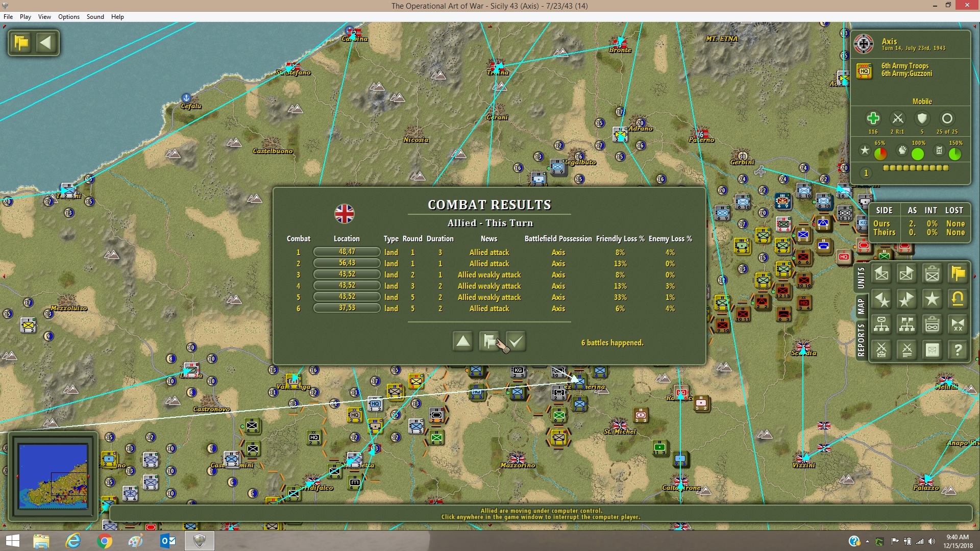Image resolution: width=980 pixels, height=551 pixels.
Task: Switch to the MAP side tab
Action: click(x=861, y=306)
